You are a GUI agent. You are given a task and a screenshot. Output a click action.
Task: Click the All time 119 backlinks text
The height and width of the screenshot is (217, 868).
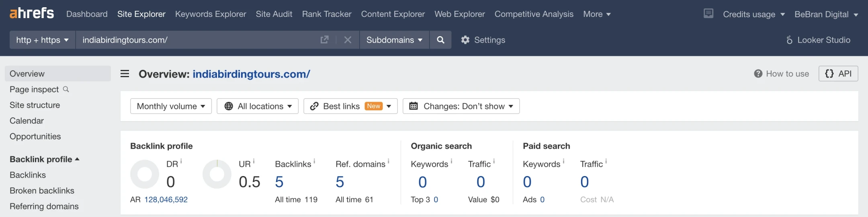[296, 199]
